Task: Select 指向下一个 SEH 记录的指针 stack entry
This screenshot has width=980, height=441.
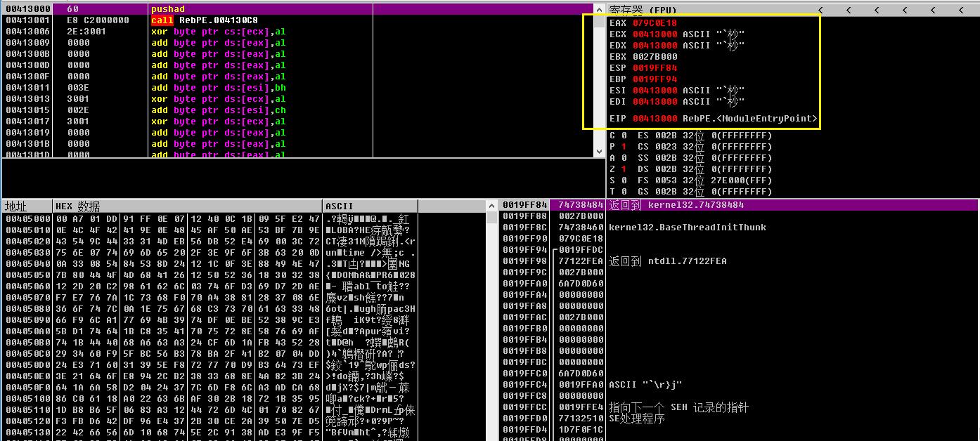Action: 678,407
